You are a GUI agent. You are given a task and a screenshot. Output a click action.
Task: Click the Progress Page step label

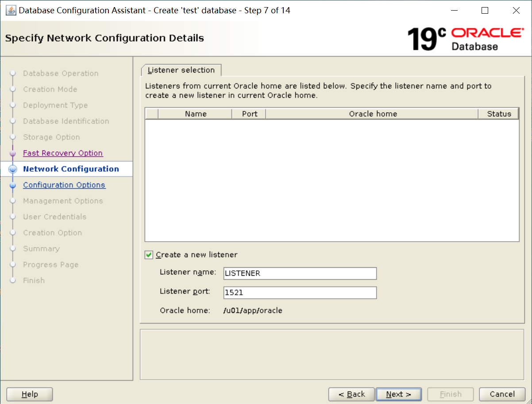point(50,265)
